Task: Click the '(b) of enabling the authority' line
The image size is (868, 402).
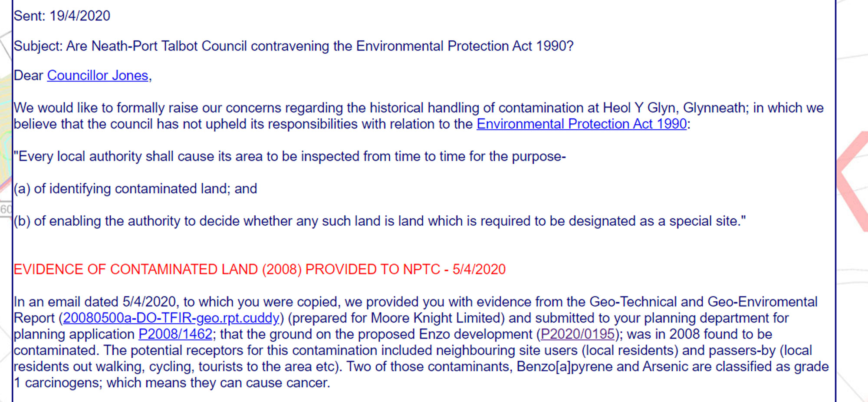Action: tap(380, 221)
